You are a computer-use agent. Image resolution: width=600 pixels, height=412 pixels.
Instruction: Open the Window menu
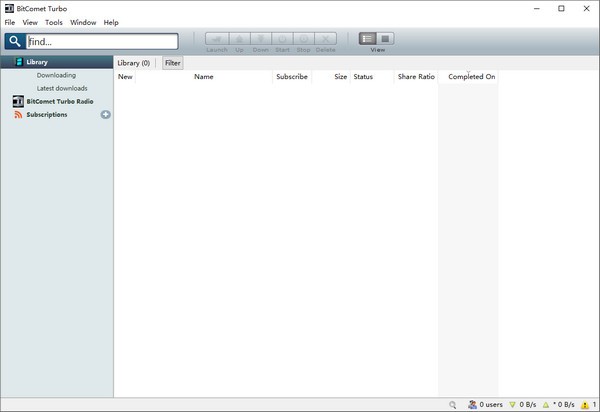click(x=83, y=22)
